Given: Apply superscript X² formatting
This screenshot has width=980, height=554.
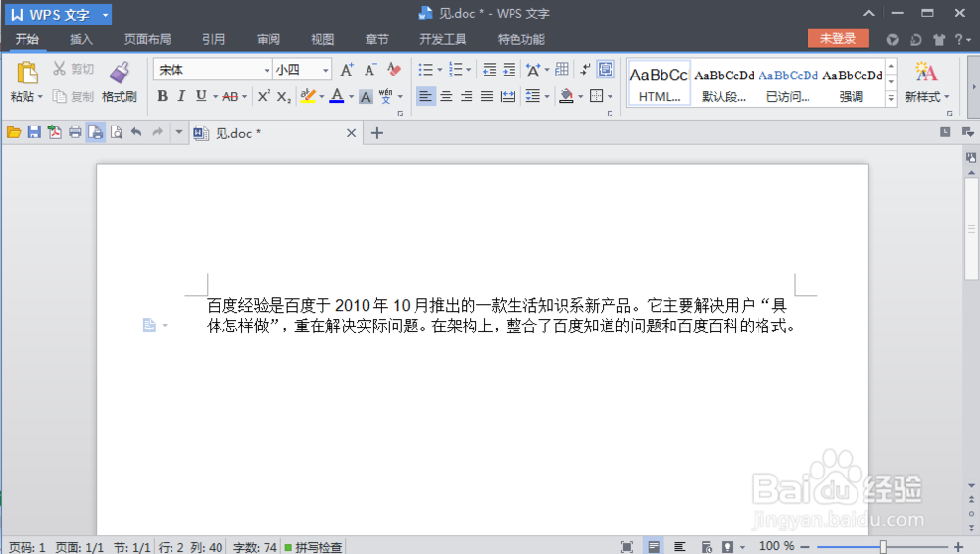Looking at the screenshot, I should (x=265, y=96).
